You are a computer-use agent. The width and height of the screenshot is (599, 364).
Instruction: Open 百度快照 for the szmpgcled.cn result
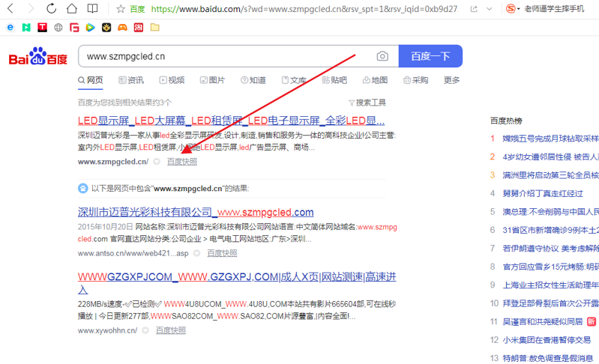(x=182, y=162)
